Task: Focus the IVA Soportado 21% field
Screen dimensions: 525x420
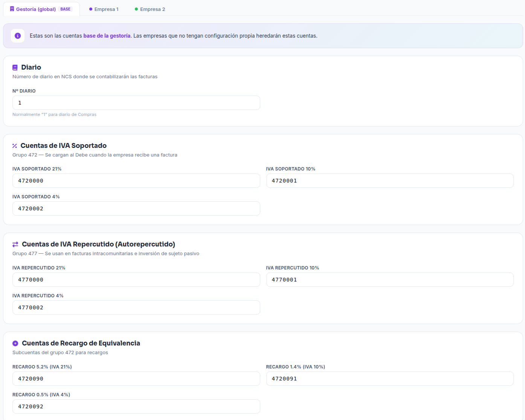Action: 136,181
